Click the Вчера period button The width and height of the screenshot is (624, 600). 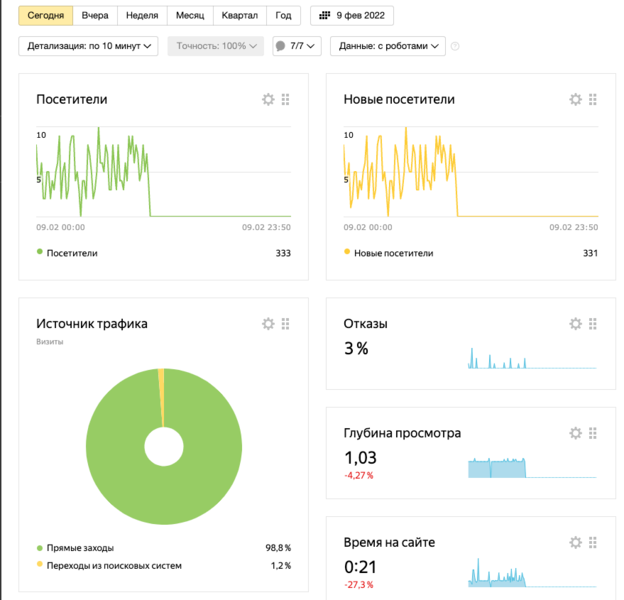[x=95, y=16]
